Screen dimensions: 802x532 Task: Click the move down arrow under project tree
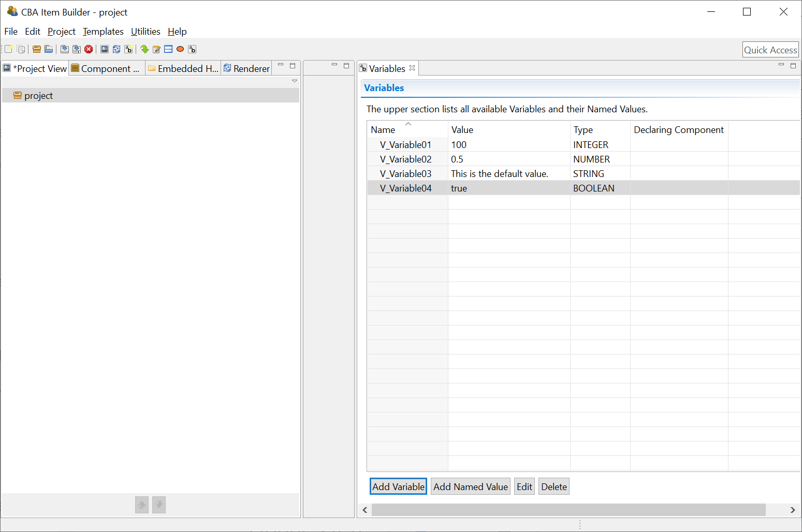159,505
